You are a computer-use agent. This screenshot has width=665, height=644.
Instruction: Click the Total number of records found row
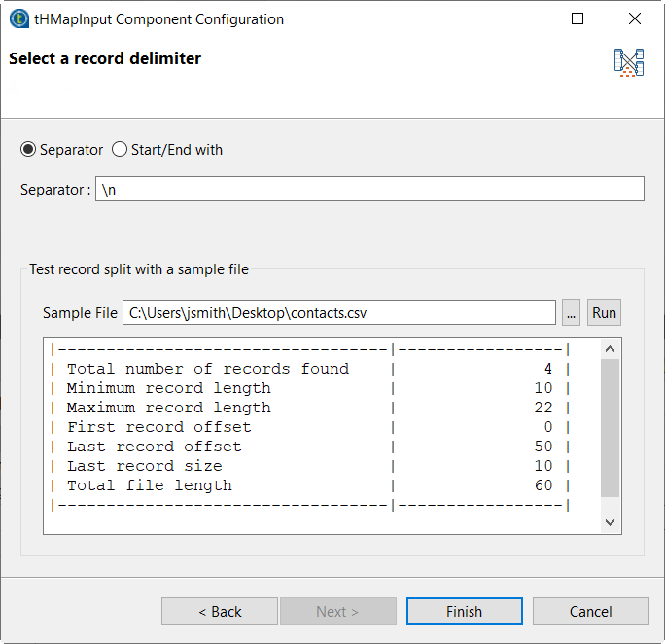[208, 369]
